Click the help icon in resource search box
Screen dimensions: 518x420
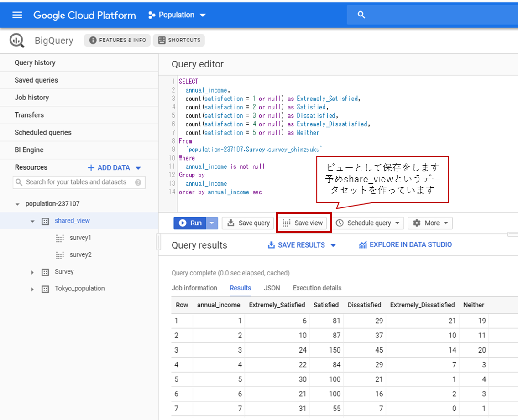[x=138, y=182]
